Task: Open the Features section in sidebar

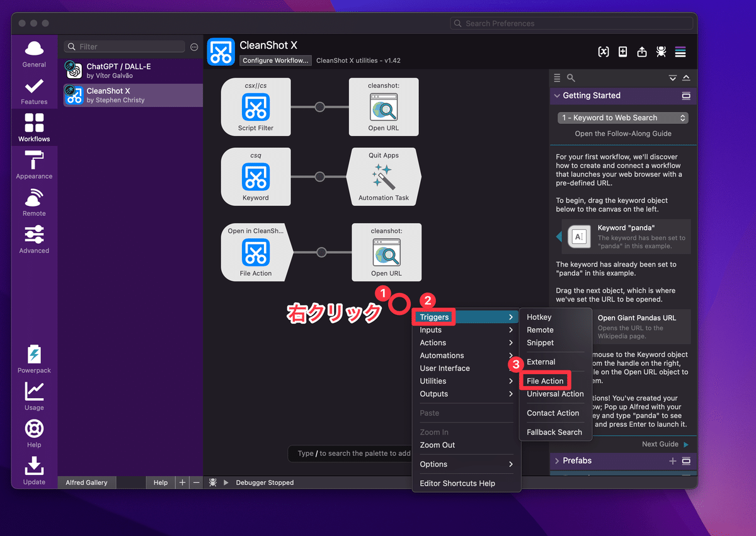Action: pos(34,91)
